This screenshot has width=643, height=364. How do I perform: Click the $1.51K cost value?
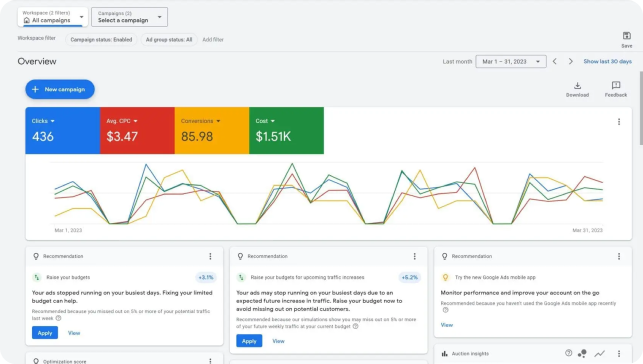[273, 136]
